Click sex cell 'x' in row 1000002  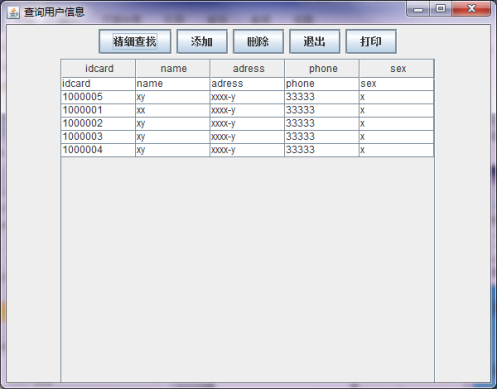click(397, 124)
